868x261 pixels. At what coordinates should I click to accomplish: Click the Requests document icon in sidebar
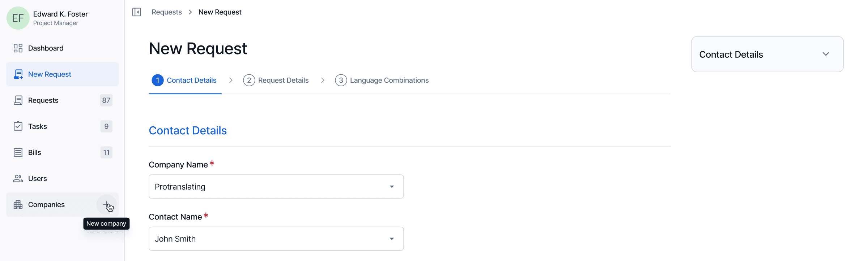point(18,100)
